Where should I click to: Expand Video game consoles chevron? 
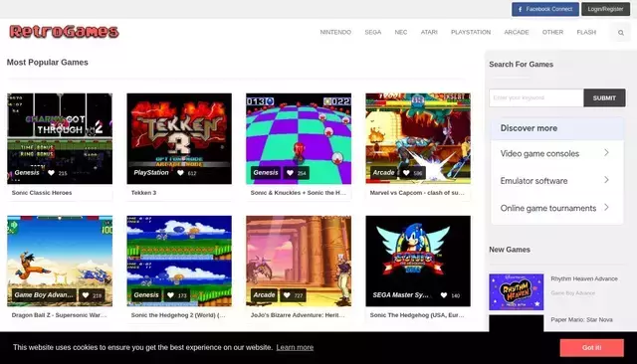tap(606, 153)
